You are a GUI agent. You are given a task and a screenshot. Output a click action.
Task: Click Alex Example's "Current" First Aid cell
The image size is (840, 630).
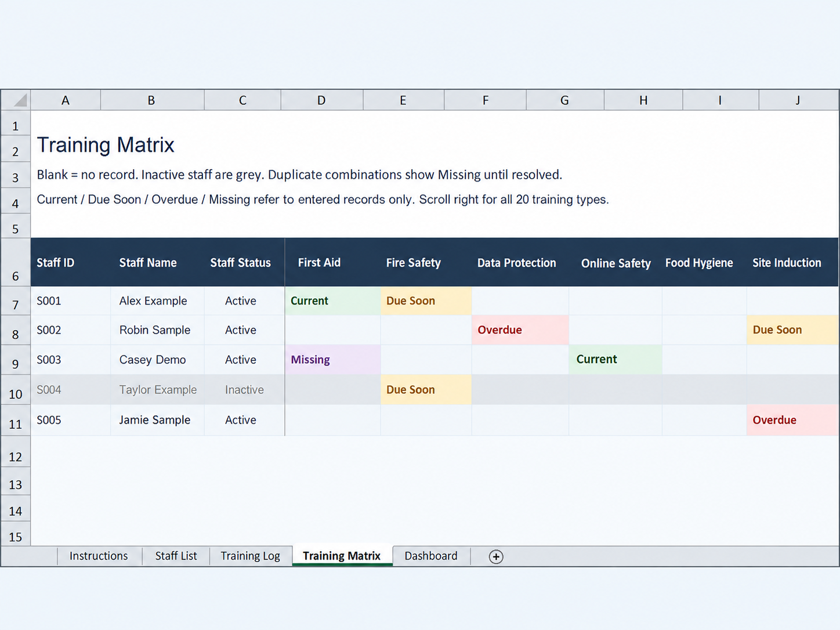(333, 300)
